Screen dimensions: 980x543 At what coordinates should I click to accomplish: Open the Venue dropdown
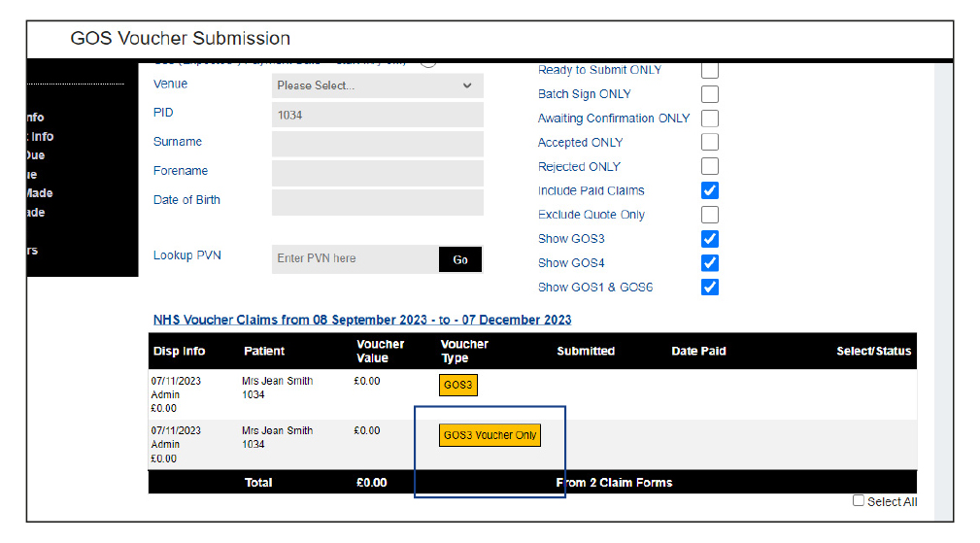click(x=377, y=85)
